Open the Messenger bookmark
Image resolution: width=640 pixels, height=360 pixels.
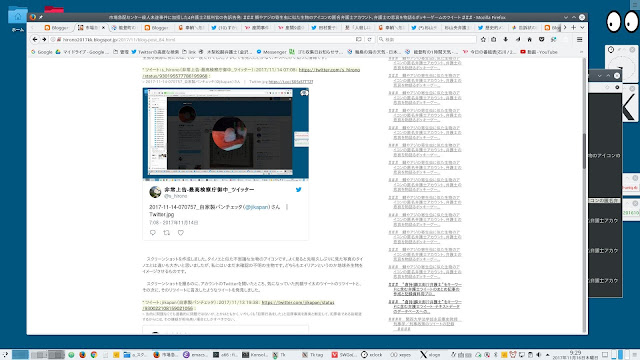271,52
